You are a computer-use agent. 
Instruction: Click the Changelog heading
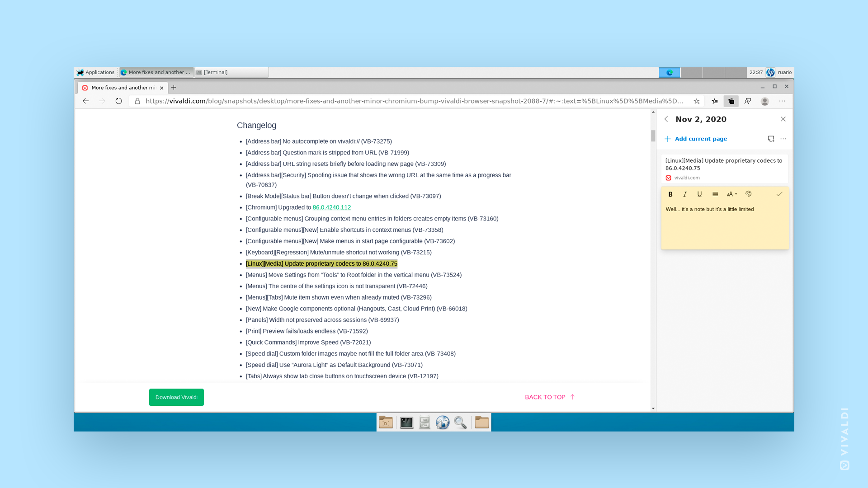[256, 125]
